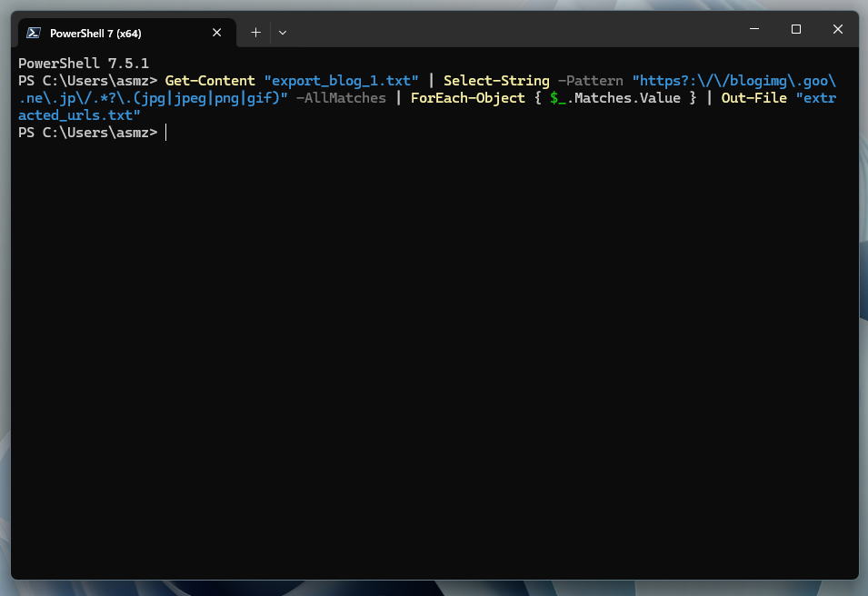Open a new tab with plus icon
868x596 pixels.
point(255,33)
